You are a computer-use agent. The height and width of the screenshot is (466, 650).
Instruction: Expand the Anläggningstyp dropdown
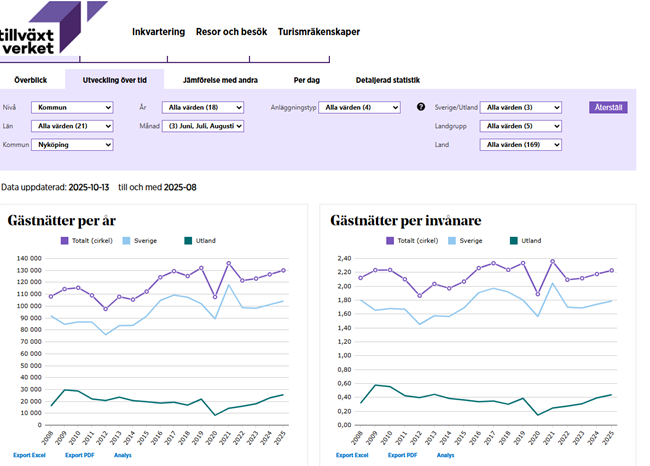359,107
